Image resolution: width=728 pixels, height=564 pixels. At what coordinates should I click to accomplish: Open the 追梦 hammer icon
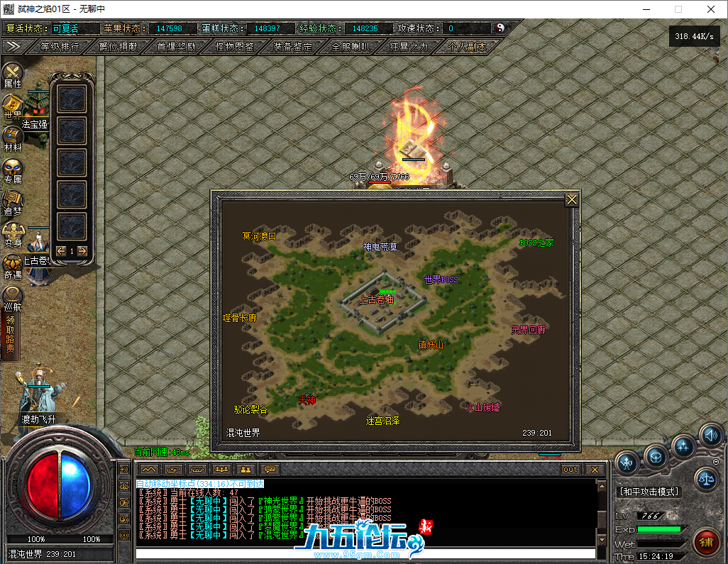coord(13,201)
